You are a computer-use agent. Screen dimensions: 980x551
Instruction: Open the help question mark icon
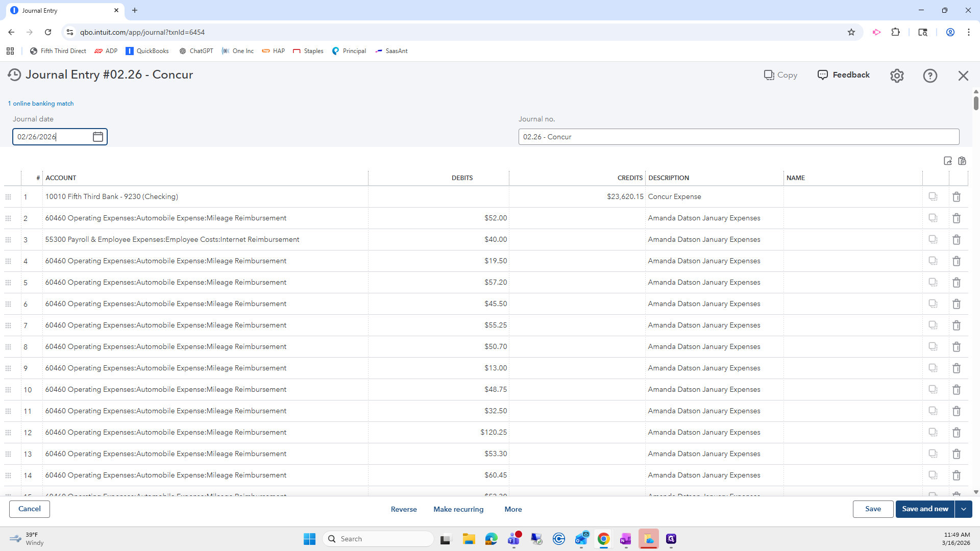930,76
